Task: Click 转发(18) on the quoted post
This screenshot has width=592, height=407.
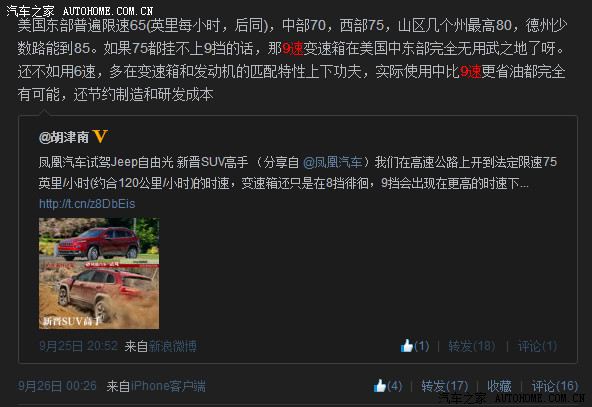Action: [472, 346]
